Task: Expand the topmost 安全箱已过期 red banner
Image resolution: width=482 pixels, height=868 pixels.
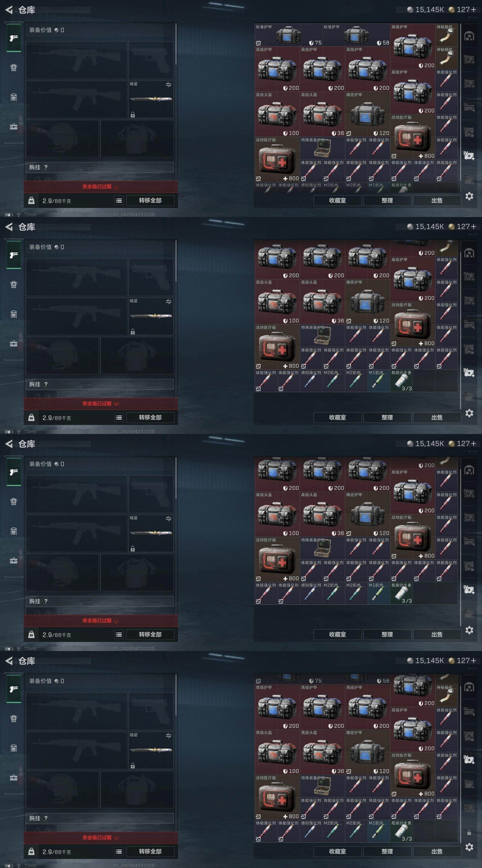Action: (101, 187)
